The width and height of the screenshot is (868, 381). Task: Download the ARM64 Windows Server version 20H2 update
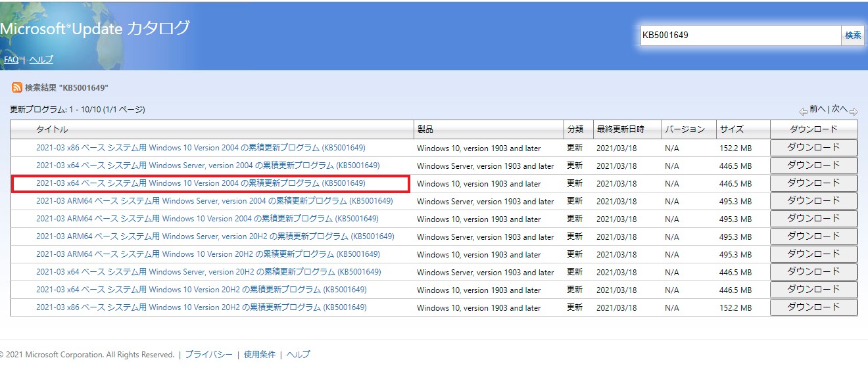[x=813, y=236]
